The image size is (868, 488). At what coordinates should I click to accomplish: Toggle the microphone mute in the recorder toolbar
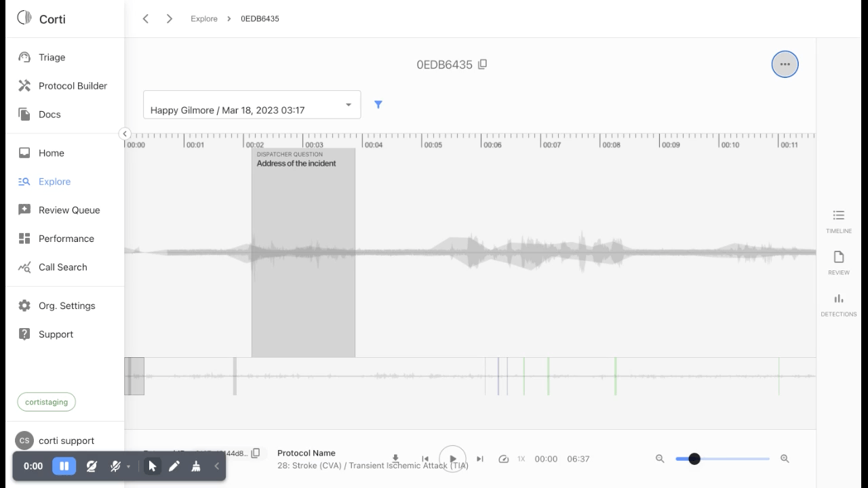click(115, 466)
